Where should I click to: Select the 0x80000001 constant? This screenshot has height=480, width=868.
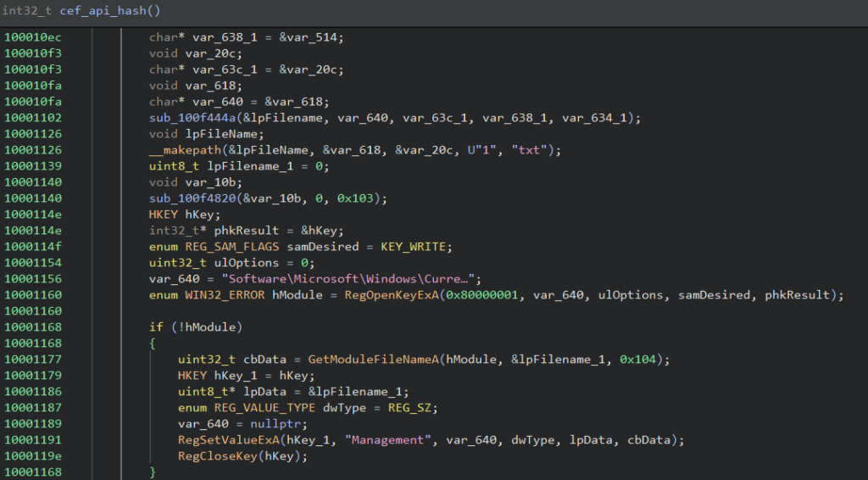(482, 295)
